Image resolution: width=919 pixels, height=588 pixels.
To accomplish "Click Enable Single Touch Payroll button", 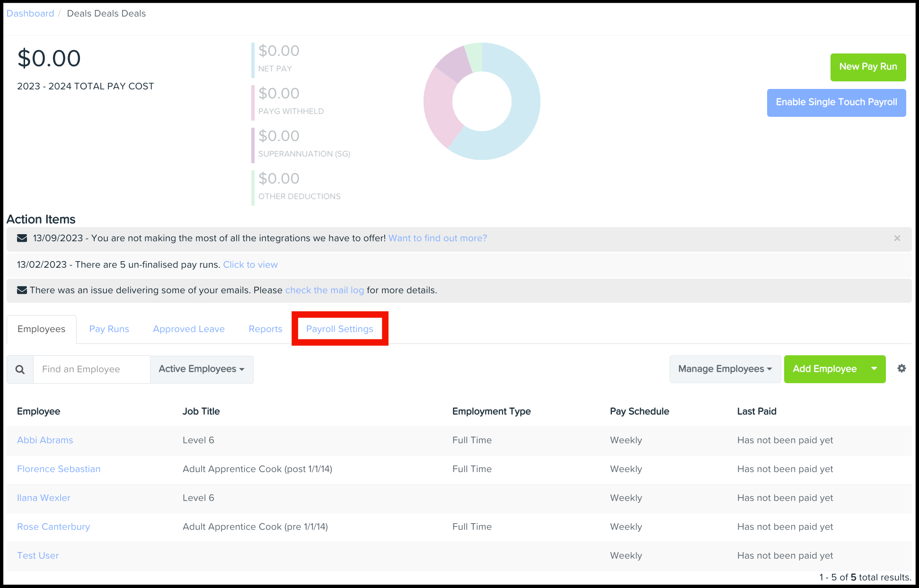I will [836, 103].
